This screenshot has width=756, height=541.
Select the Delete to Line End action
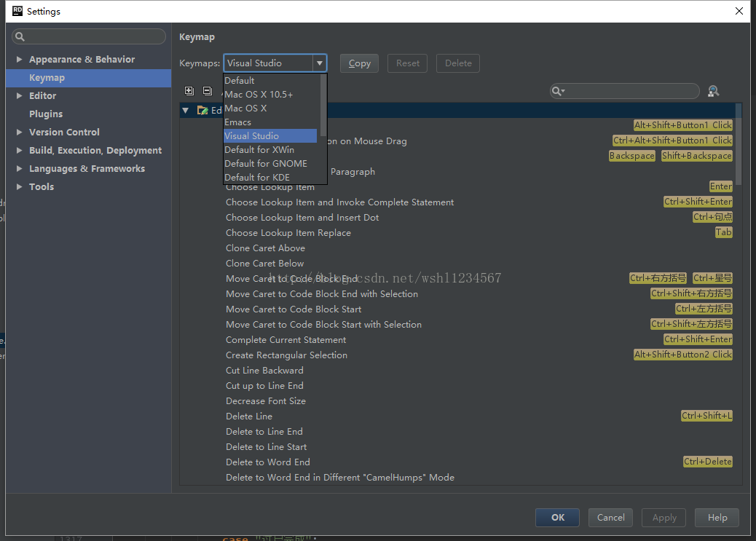tap(264, 432)
